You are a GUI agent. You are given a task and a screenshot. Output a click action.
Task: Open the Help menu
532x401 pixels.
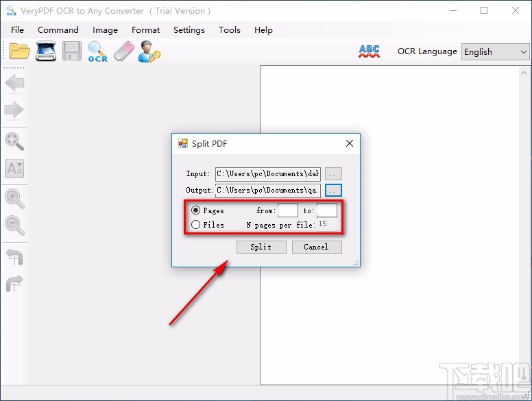pyautogui.click(x=263, y=30)
